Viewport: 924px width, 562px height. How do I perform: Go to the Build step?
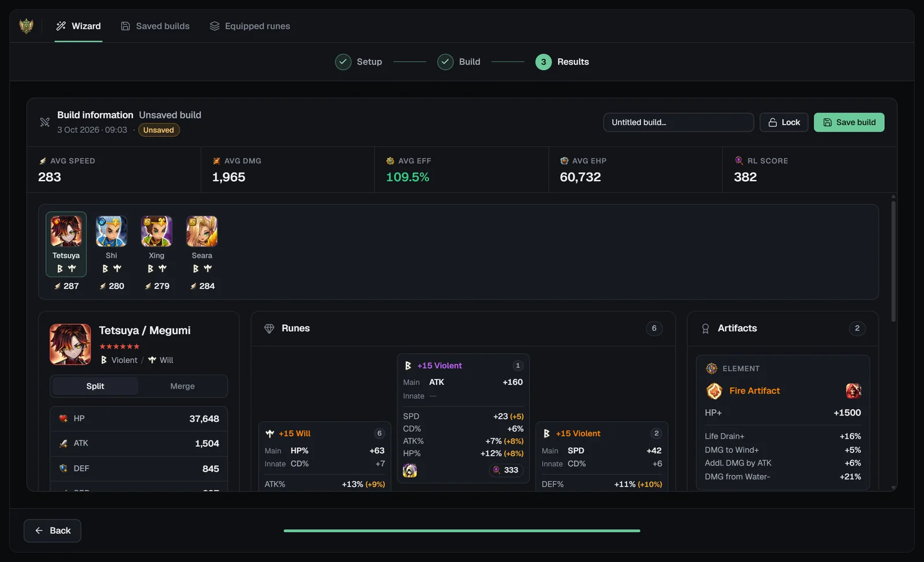point(459,62)
